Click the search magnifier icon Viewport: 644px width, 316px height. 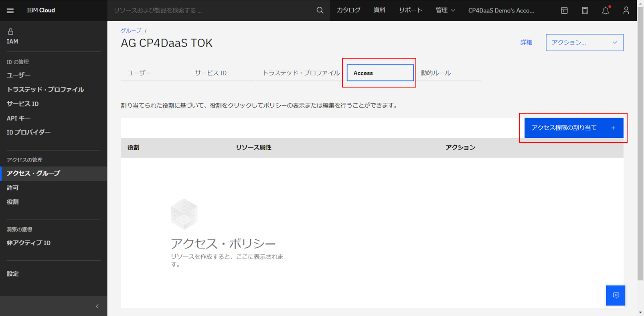pyautogui.click(x=320, y=10)
